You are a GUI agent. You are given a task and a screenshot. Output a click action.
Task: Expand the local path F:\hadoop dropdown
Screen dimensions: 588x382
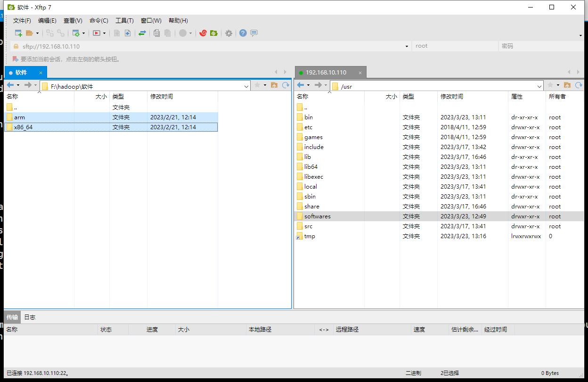coord(246,86)
